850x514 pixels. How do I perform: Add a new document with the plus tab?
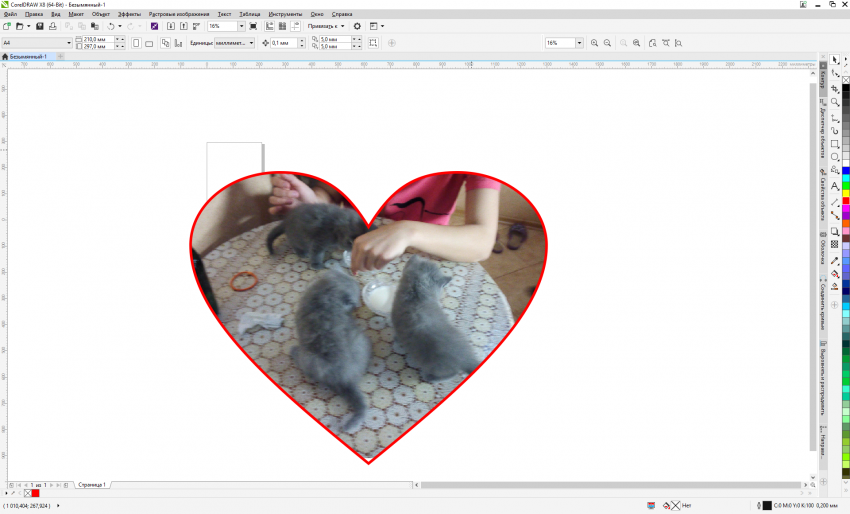pyautogui.click(x=61, y=56)
